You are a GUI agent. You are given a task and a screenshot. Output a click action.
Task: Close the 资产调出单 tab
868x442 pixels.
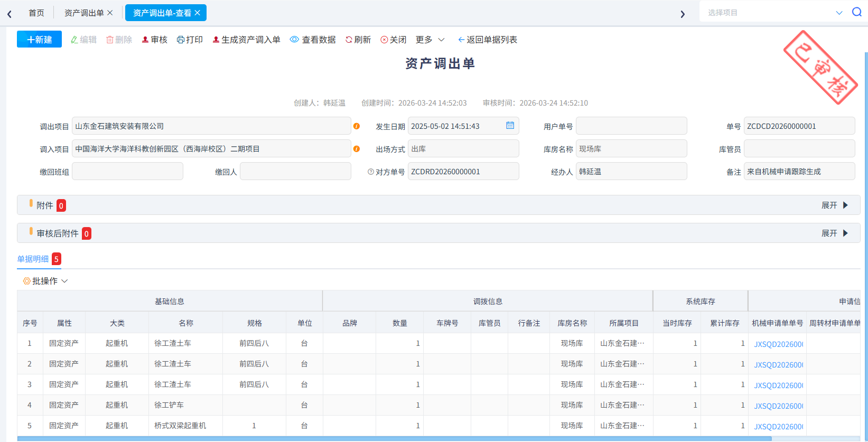[x=110, y=13]
